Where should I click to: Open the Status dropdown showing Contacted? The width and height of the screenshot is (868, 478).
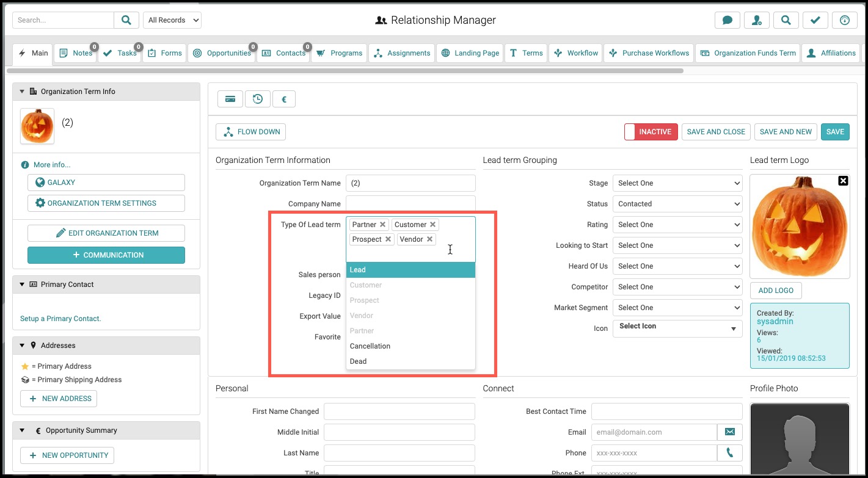coord(677,204)
